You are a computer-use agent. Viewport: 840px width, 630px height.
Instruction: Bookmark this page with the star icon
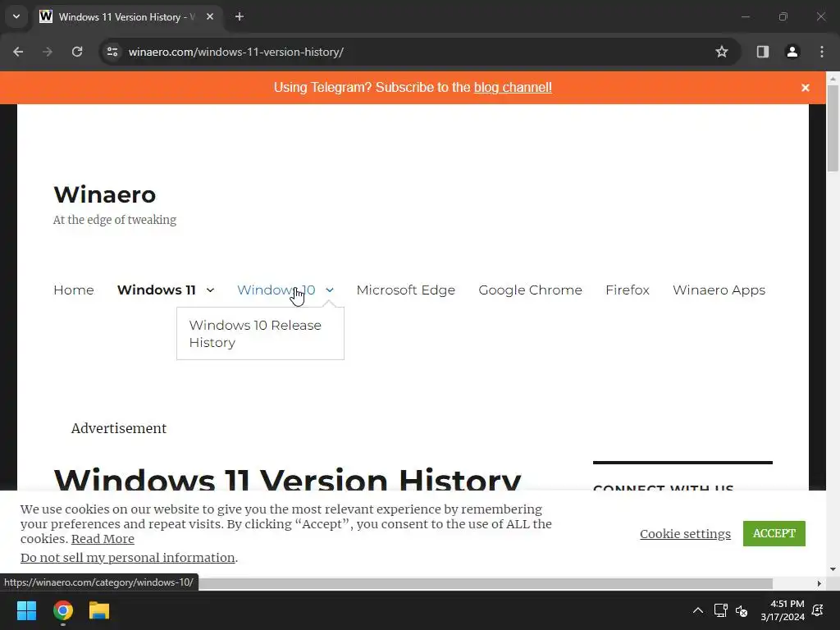(722, 52)
